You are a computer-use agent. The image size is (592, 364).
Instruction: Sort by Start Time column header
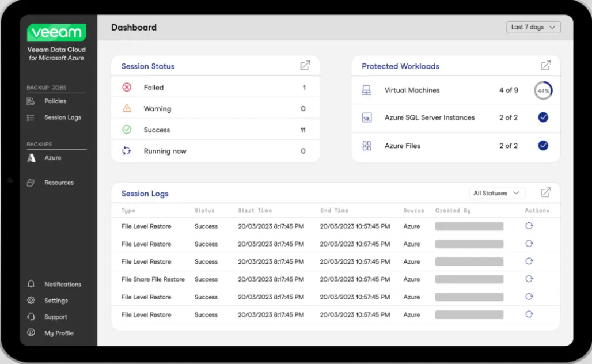[x=255, y=210]
